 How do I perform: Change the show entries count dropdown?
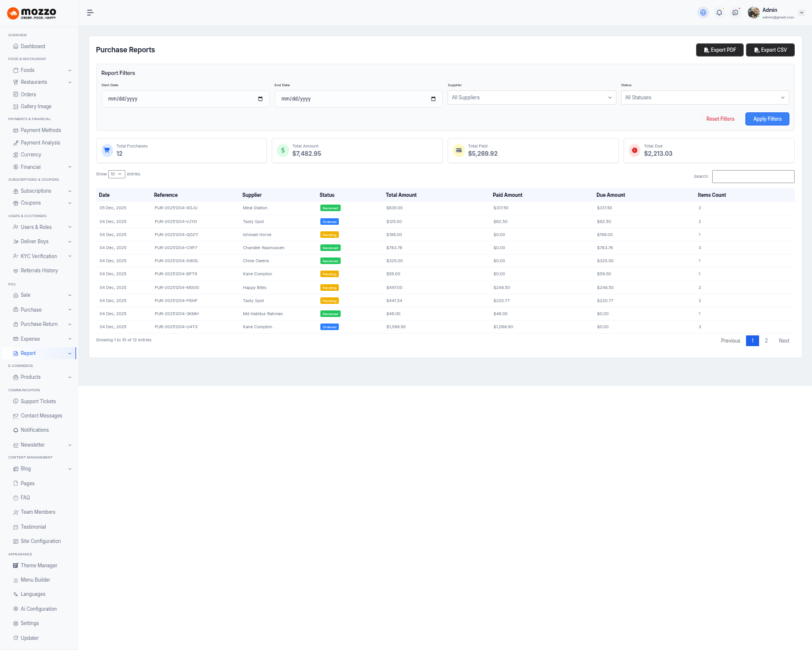tap(117, 174)
